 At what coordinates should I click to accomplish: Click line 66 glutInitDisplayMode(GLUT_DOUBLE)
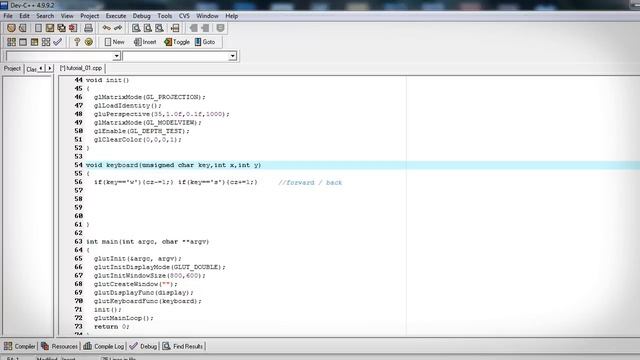click(x=160, y=267)
